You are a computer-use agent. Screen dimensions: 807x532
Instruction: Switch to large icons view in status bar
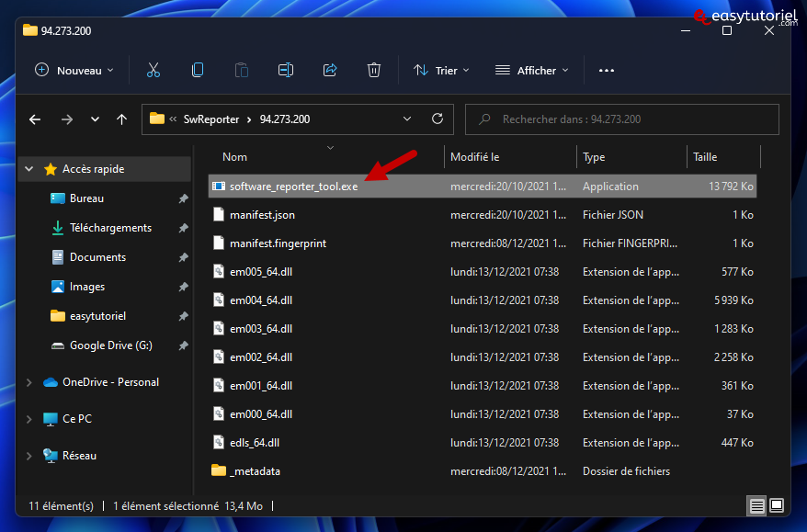click(x=777, y=505)
